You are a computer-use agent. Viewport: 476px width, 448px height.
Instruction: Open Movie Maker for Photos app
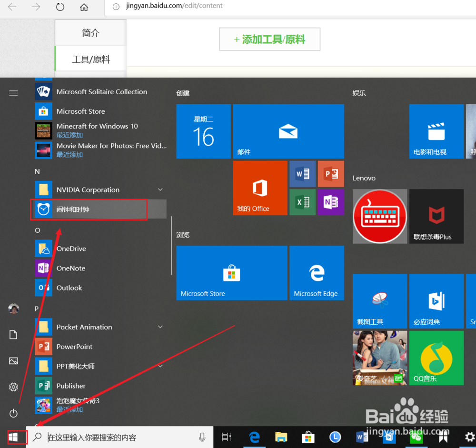pyautogui.click(x=100, y=150)
